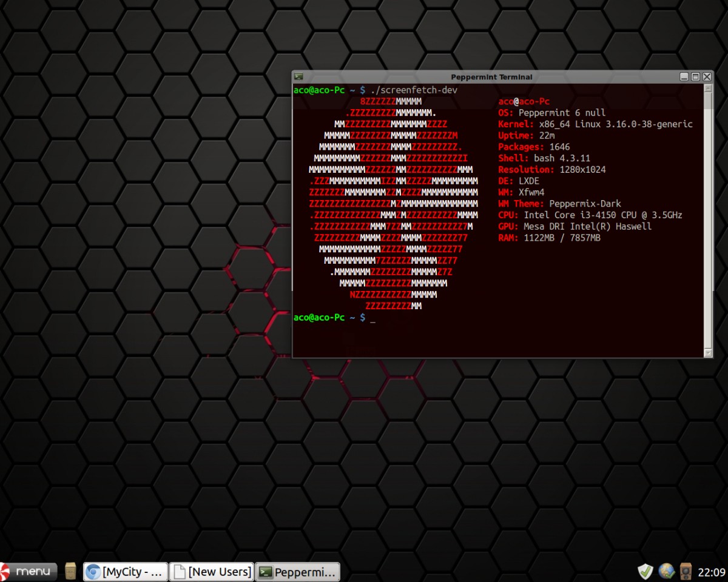Switch to the [New Users] taskbar window
Viewport: 728px width, 582px height.
coord(211,571)
